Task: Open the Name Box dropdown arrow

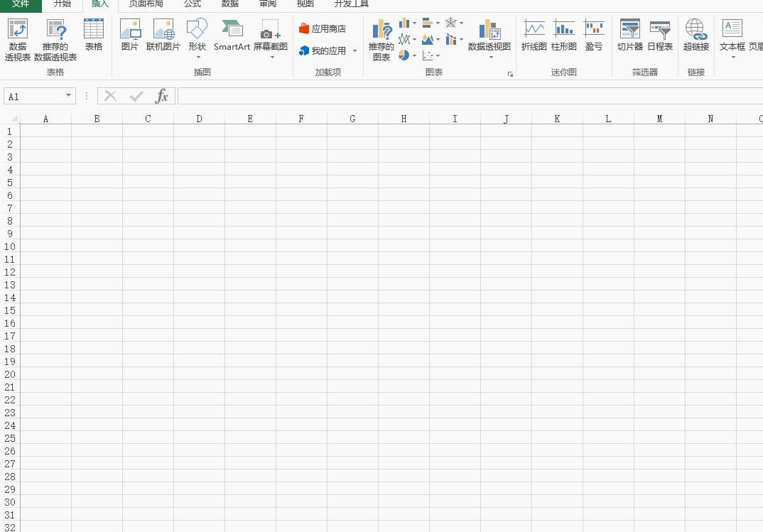Action: pyautogui.click(x=69, y=96)
